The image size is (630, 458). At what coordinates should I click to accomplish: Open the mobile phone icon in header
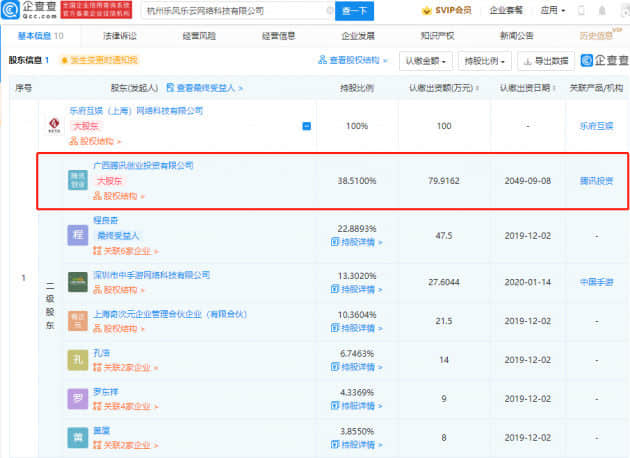coord(581,10)
